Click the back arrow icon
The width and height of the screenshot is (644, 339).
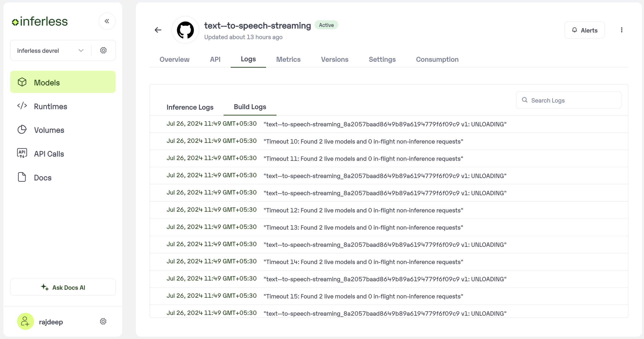[x=158, y=30]
